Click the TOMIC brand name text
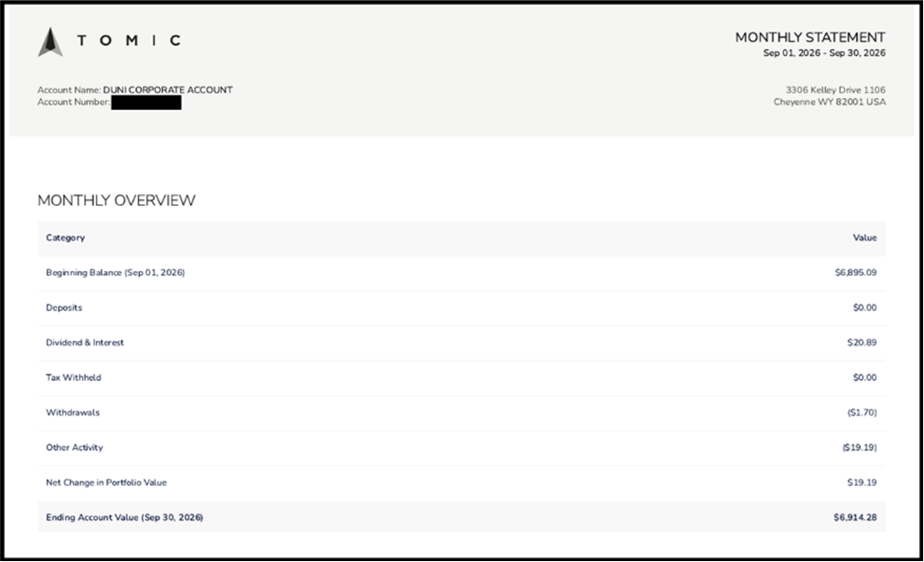The image size is (924, 562). point(129,40)
